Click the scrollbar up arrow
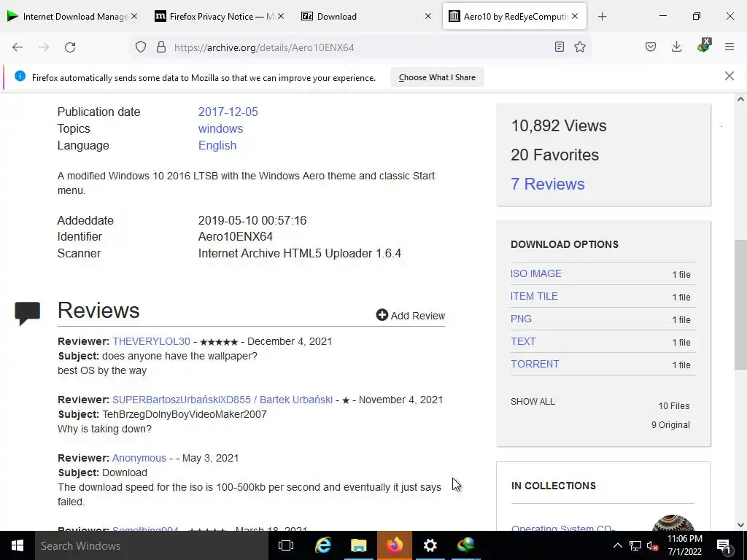Screen dimensions: 747x560 pyautogui.click(x=740, y=99)
